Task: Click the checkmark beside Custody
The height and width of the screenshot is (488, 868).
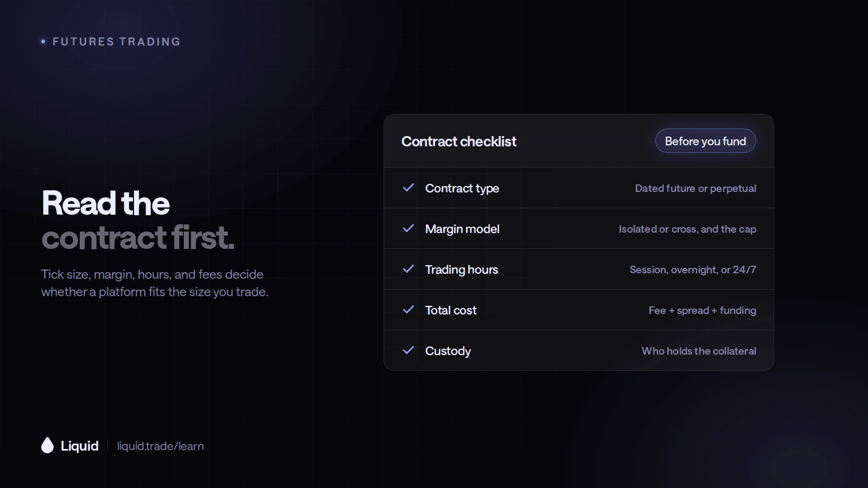Action: click(x=409, y=350)
